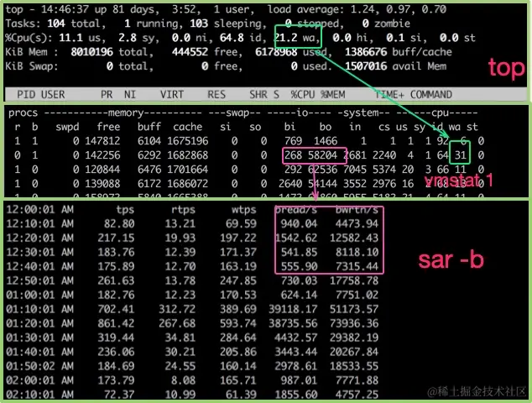Click sar tps value 217.15

pos(116,238)
